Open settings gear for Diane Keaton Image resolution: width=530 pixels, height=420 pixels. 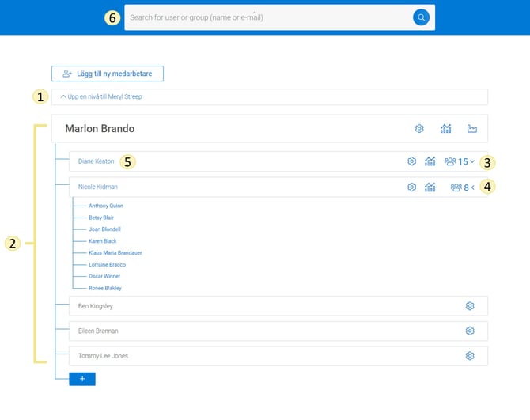coord(411,161)
